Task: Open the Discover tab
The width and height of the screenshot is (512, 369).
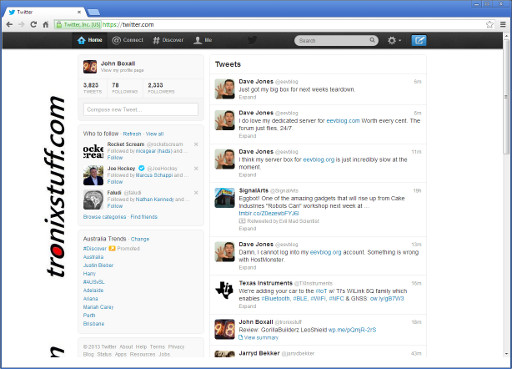Action: point(168,40)
